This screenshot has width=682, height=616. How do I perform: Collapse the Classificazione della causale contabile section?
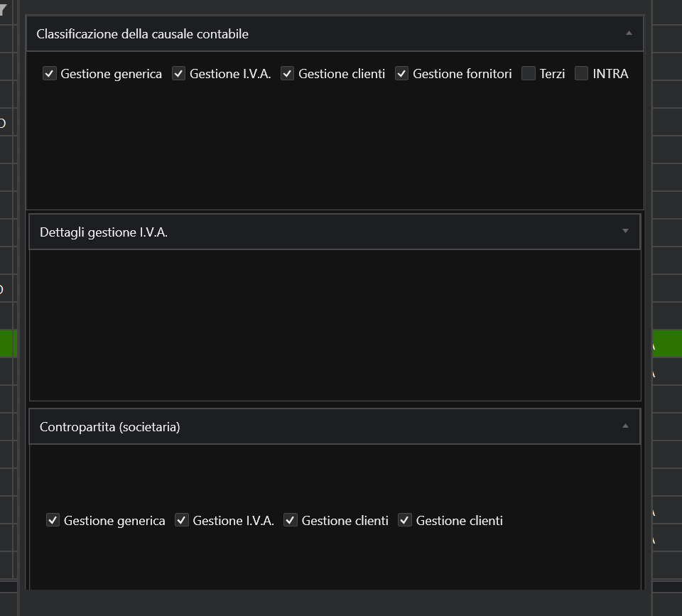(x=628, y=33)
